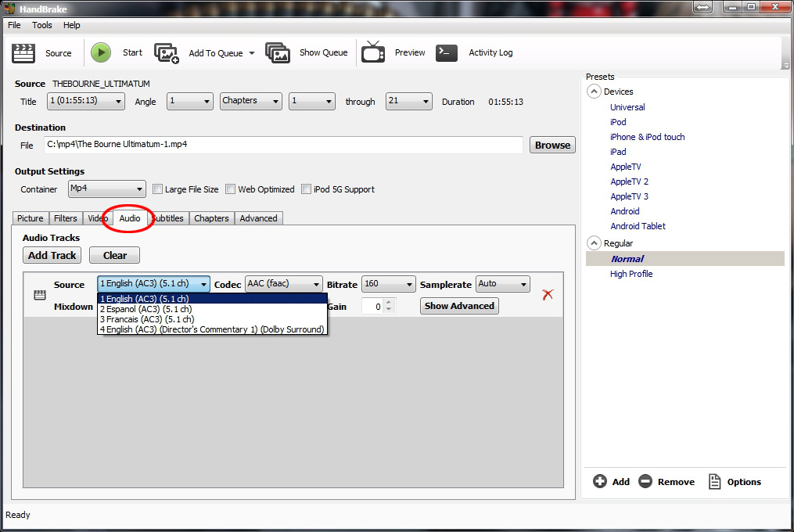Select 2 Espanol (AC3) (5.1 ch) source
This screenshot has height=532, width=794.
coord(212,309)
